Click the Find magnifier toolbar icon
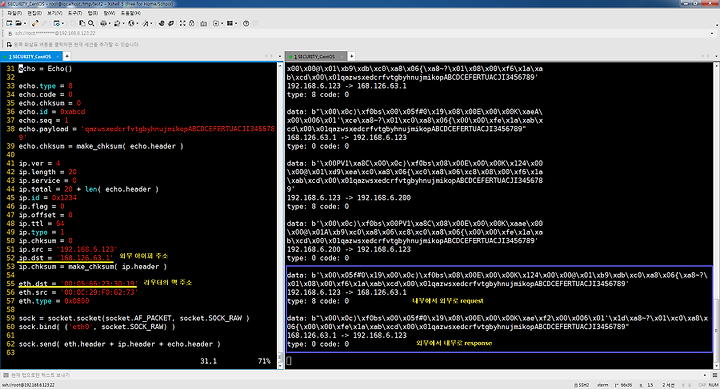Viewport: 720px width, 389px height. click(x=91, y=23)
